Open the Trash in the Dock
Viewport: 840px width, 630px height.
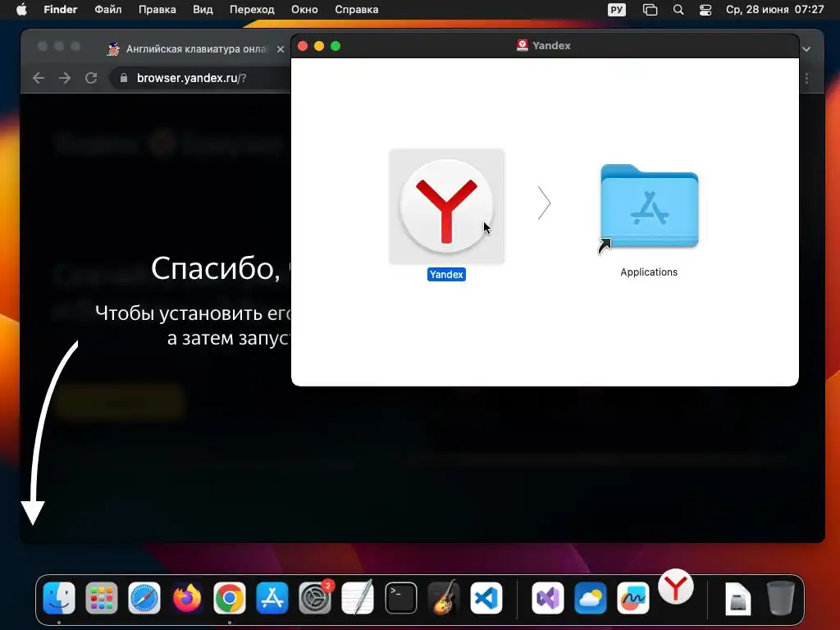[781, 597]
